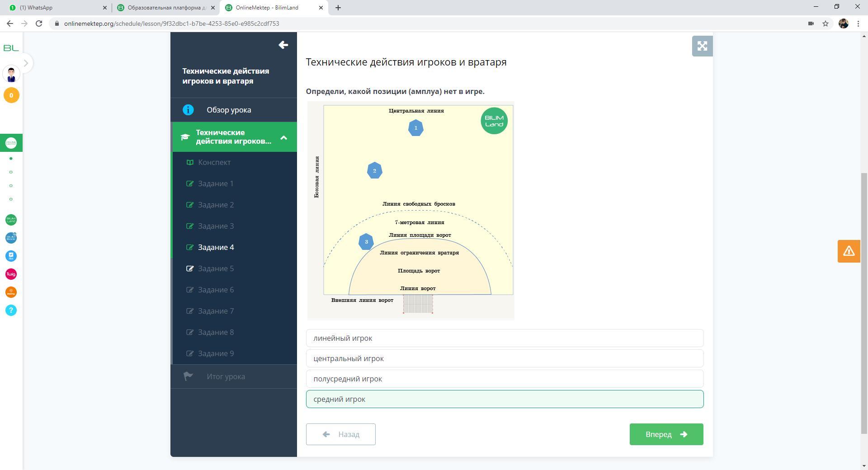Image resolution: width=868 pixels, height=470 pixels.
Task: Reload the current page
Action: (39, 23)
